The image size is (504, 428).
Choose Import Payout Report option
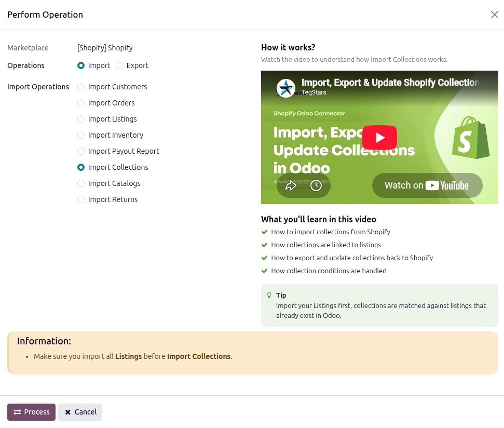coord(81,151)
